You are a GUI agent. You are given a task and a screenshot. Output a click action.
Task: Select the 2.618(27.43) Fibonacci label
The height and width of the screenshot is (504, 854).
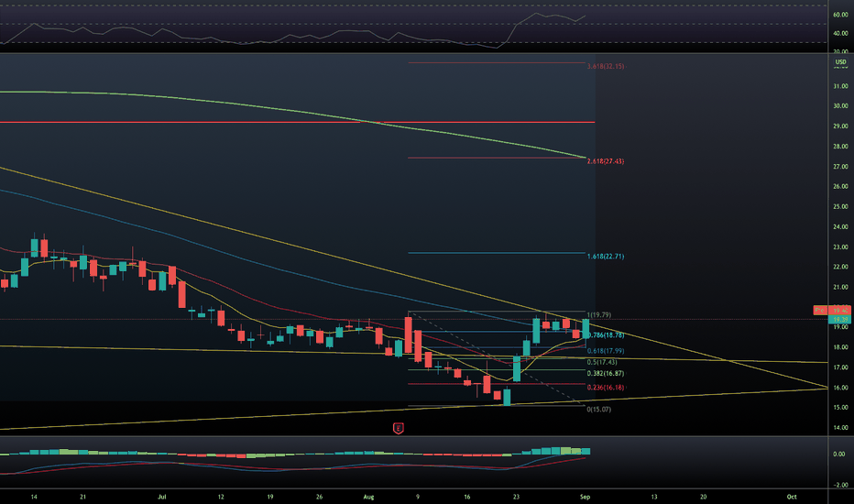coord(606,161)
